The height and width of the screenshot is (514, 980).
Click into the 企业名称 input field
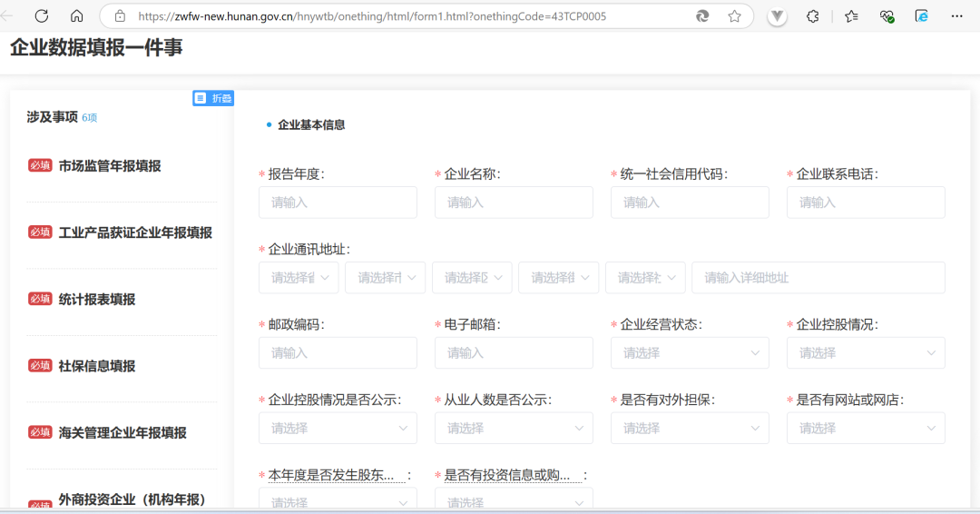click(x=514, y=203)
